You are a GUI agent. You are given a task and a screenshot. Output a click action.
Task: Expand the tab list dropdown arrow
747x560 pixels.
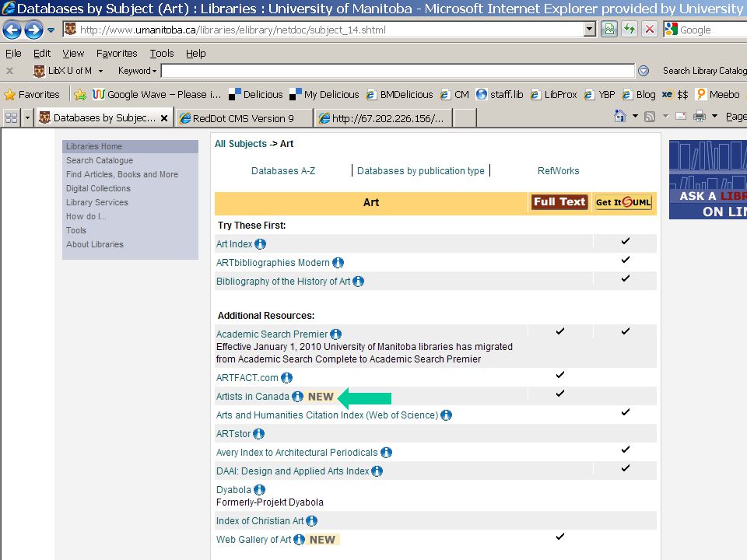pos(27,117)
